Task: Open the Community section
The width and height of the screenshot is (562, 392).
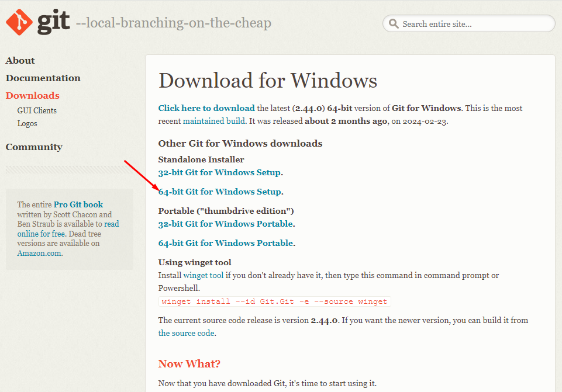Action: pyautogui.click(x=34, y=147)
